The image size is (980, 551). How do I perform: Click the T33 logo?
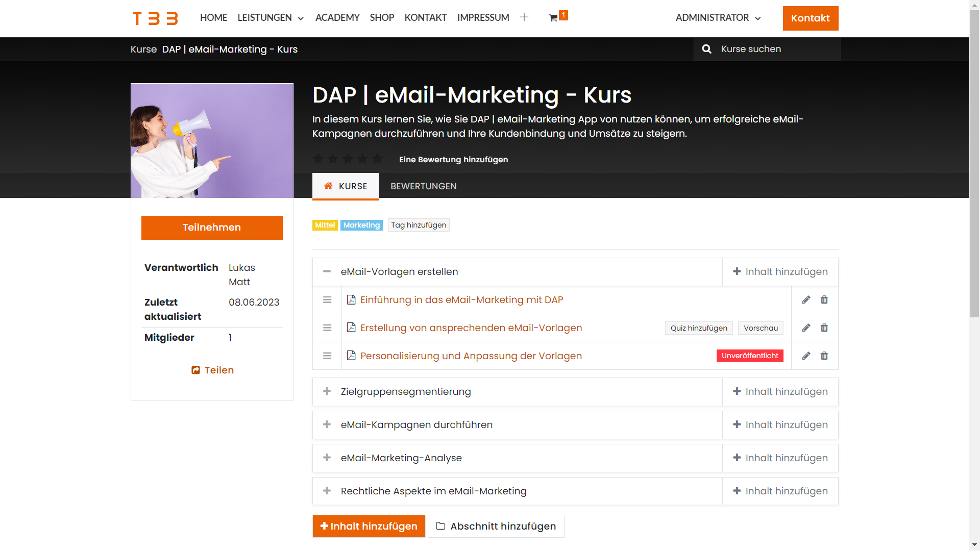pos(155,18)
